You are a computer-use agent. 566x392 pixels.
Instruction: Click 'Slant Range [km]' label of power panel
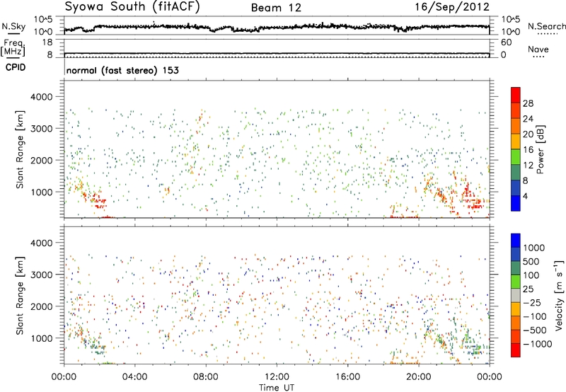click(x=20, y=149)
